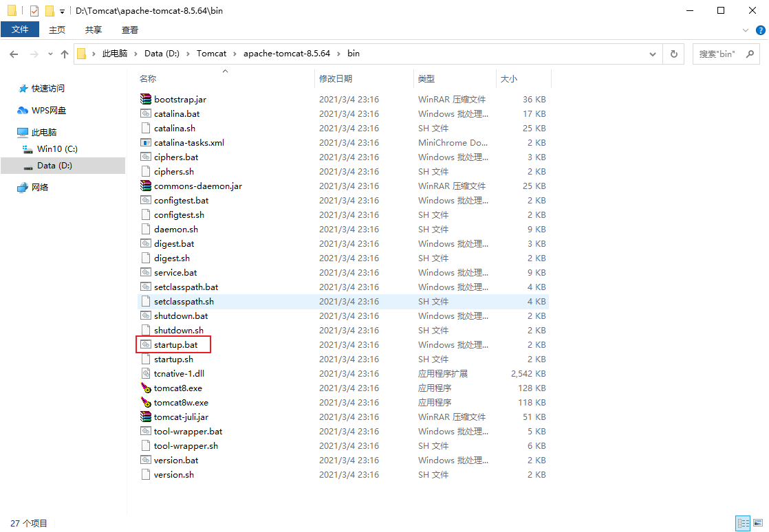The image size is (769, 532).
Task: Open Explorer help question mark icon
Action: [x=761, y=30]
